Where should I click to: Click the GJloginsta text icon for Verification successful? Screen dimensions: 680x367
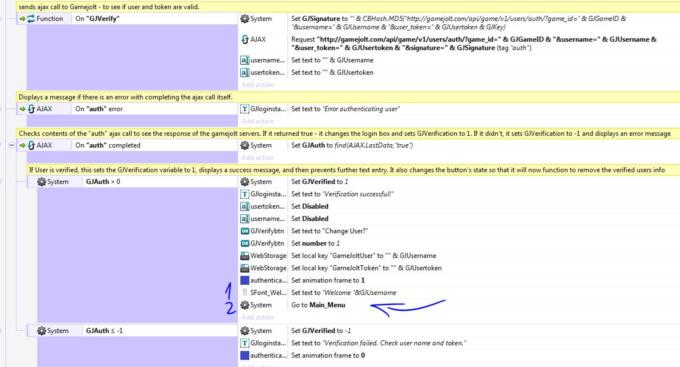(245, 194)
